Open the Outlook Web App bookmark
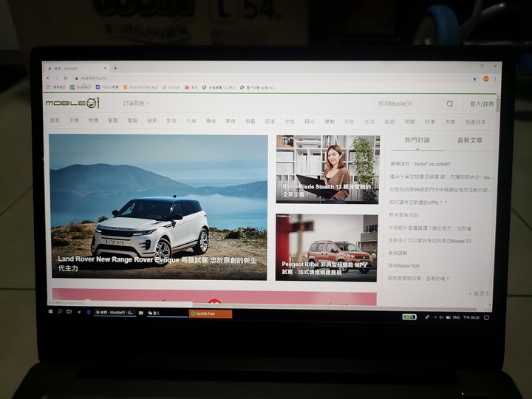This screenshot has height=399, width=532. 141,87
